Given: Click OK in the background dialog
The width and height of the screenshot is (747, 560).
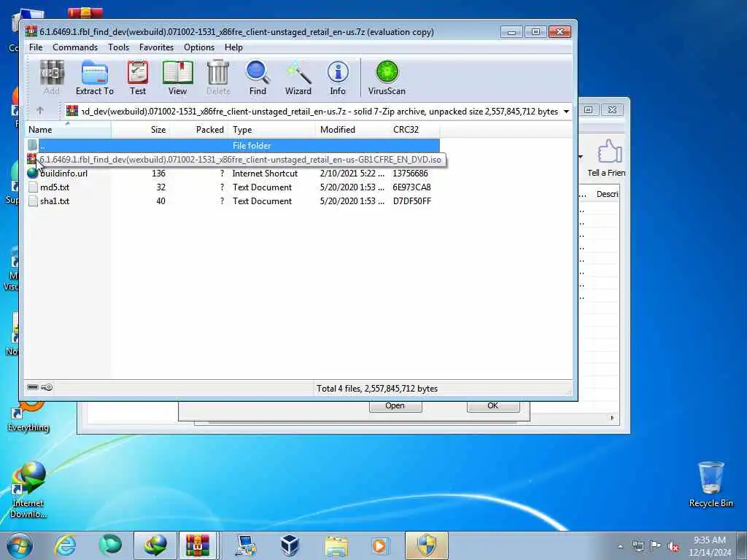Looking at the screenshot, I should (492, 405).
